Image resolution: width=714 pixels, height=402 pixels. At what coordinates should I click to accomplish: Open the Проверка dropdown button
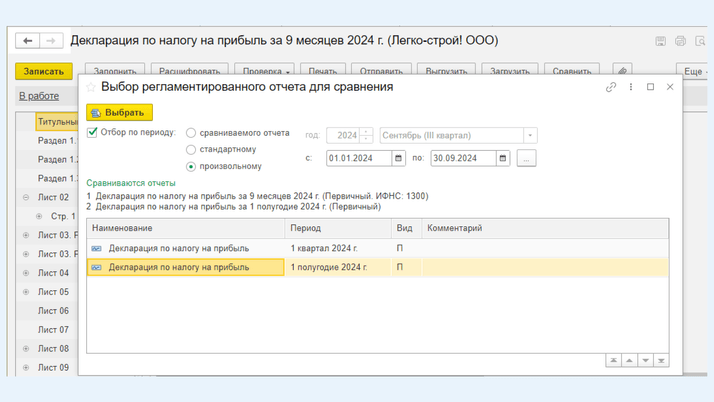pyautogui.click(x=264, y=71)
